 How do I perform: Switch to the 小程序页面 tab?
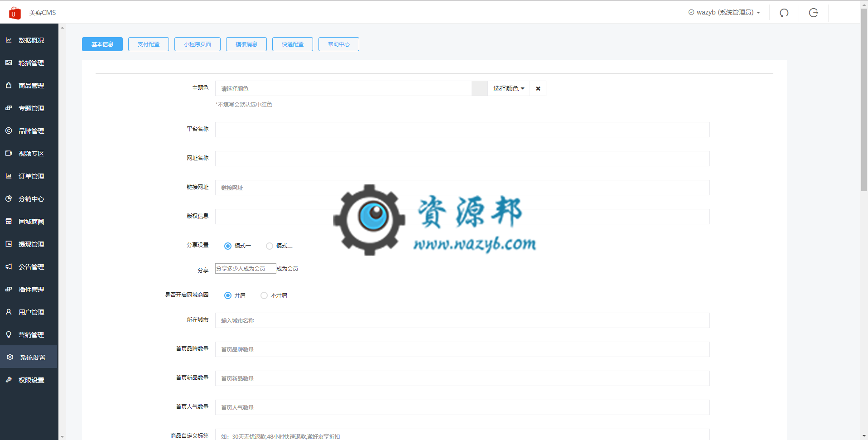[198, 44]
